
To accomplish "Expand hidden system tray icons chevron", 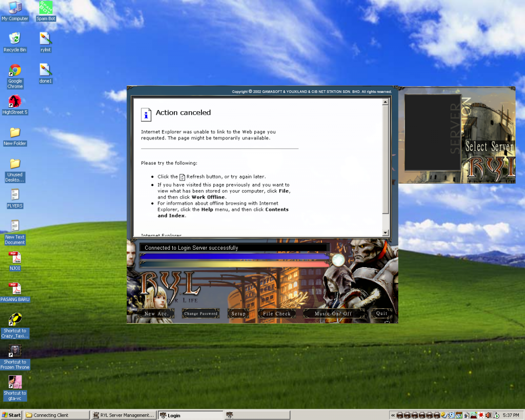I will (x=393, y=415).
